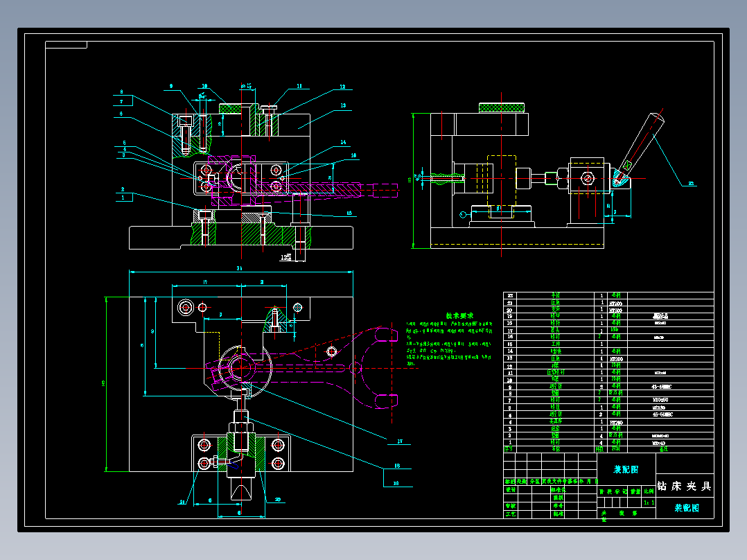
Task: Select balloon label 12 in front view
Action: tap(342, 87)
